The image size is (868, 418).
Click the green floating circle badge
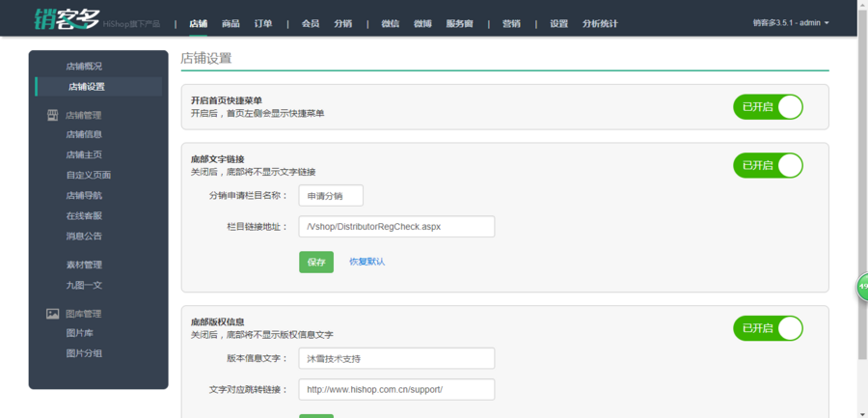862,287
